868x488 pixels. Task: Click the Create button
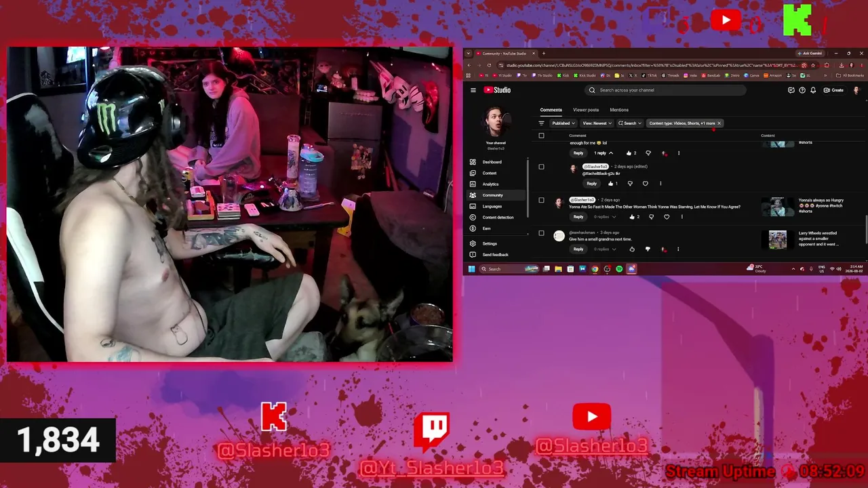pyautogui.click(x=835, y=90)
